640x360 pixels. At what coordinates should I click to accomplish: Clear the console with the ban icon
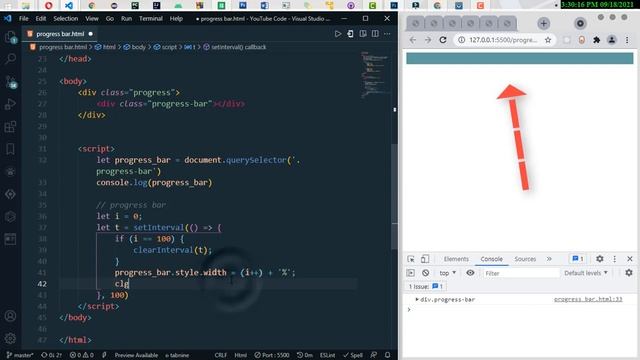point(425,273)
